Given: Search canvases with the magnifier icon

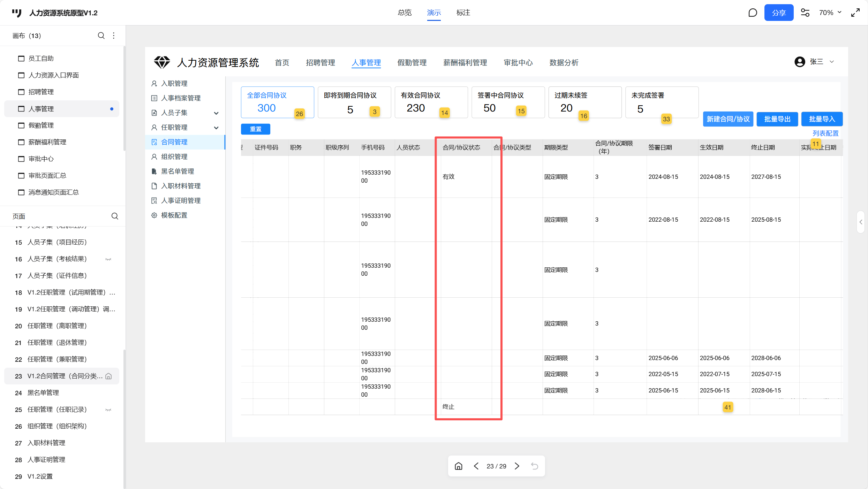Looking at the screenshot, I should coord(101,36).
